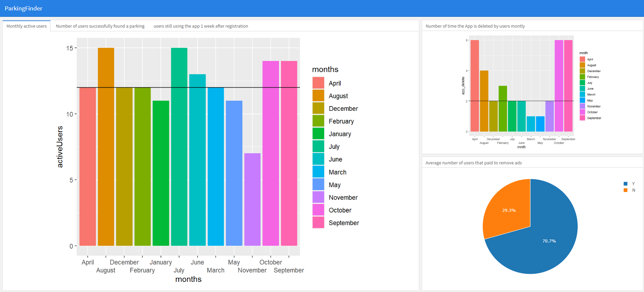Click the ParkingFinder header title
This screenshot has height=292, width=644.
(x=24, y=8)
